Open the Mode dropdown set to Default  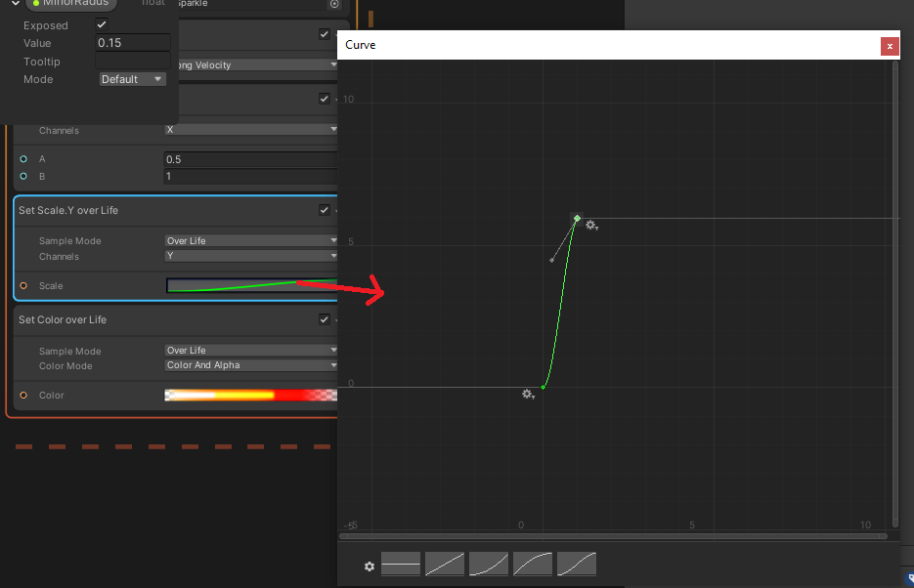coord(132,79)
